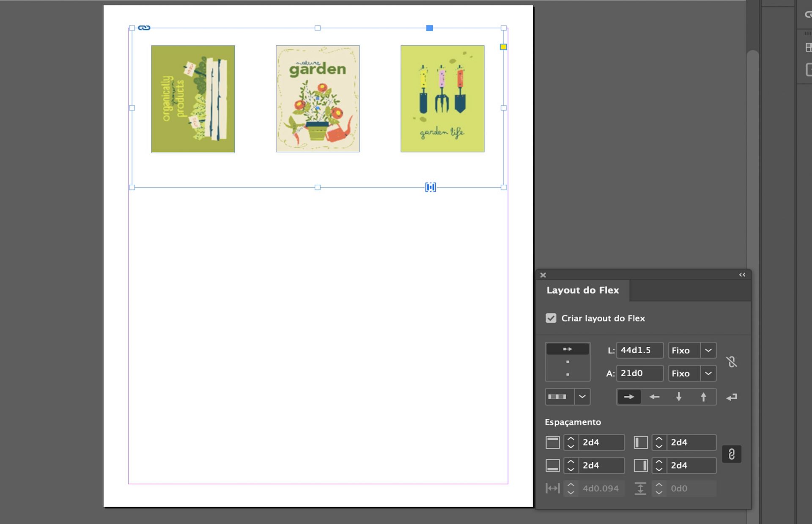812x524 pixels.
Task: Select the leftward flex direction arrow
Action: (x=655, y=396)
